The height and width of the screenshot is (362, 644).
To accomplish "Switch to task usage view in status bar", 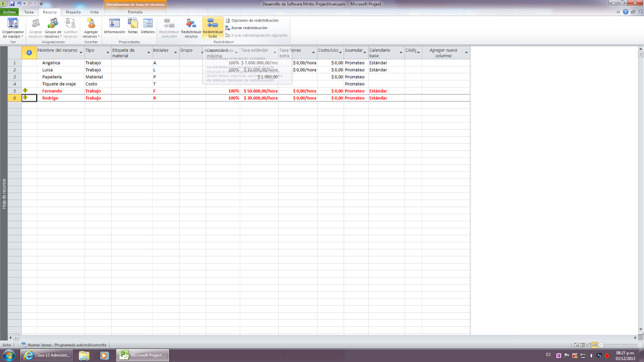I will pos(582,345).
